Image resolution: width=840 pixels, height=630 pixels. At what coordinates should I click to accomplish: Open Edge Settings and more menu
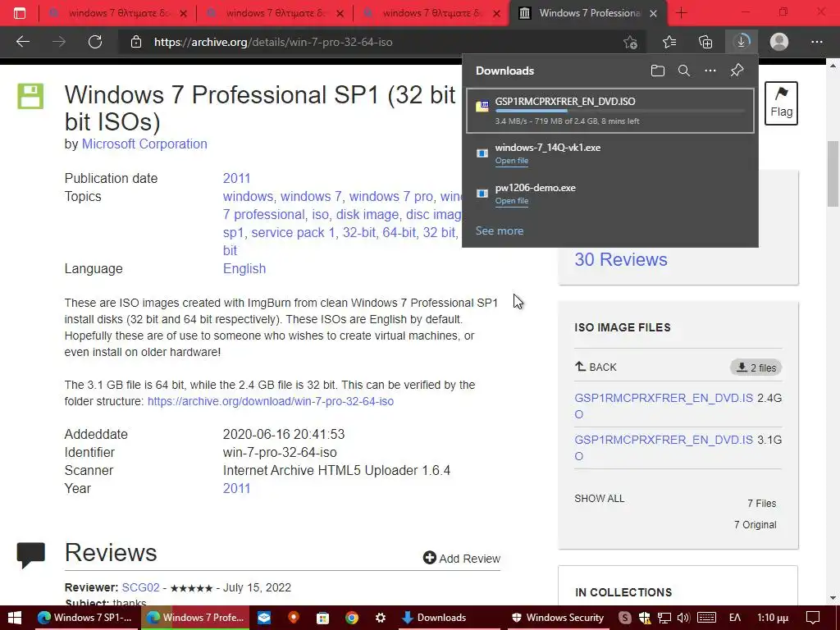(816, 42)
